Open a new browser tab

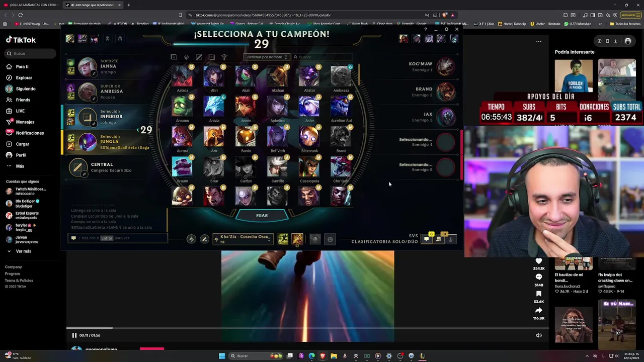[x=129, y=5]
